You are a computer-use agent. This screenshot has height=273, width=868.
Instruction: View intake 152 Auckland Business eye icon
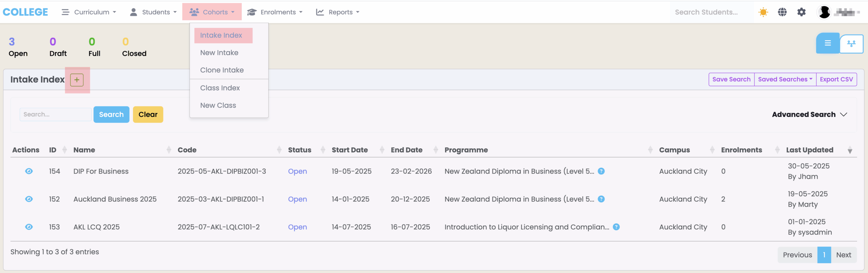pyautogui.click(x=29, y=199)
